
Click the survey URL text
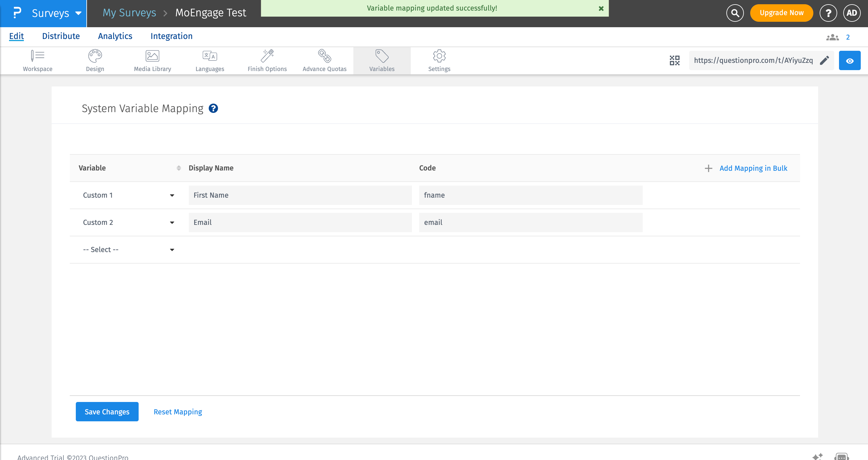(753, 60)
